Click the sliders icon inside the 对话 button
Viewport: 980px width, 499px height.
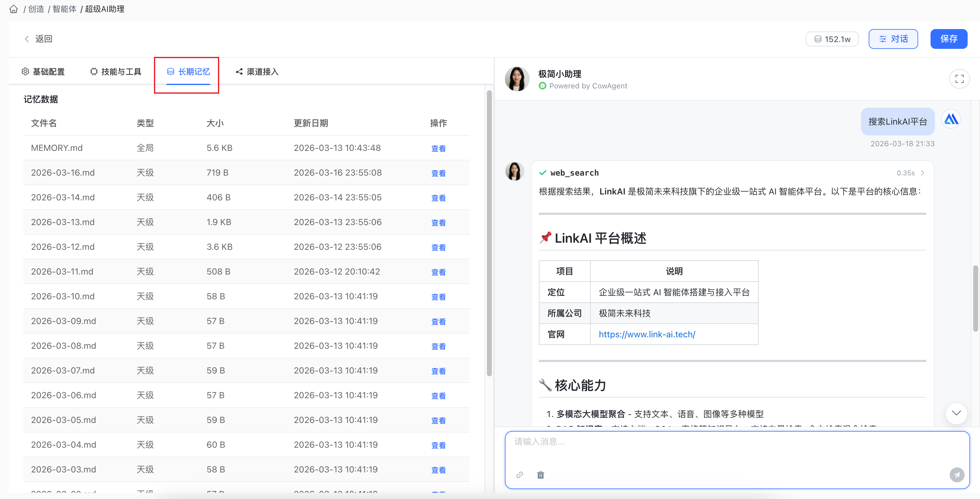click(x=883, y=38)
